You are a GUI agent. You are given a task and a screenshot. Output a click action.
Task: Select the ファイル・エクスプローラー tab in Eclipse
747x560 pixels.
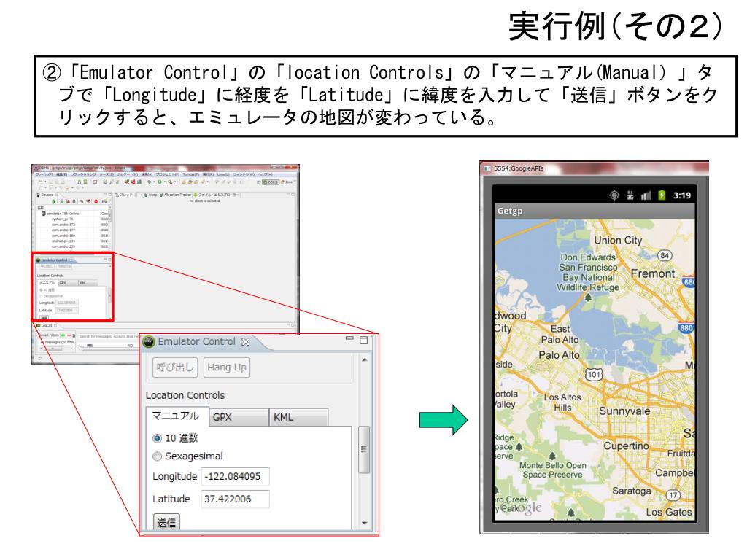216,195
